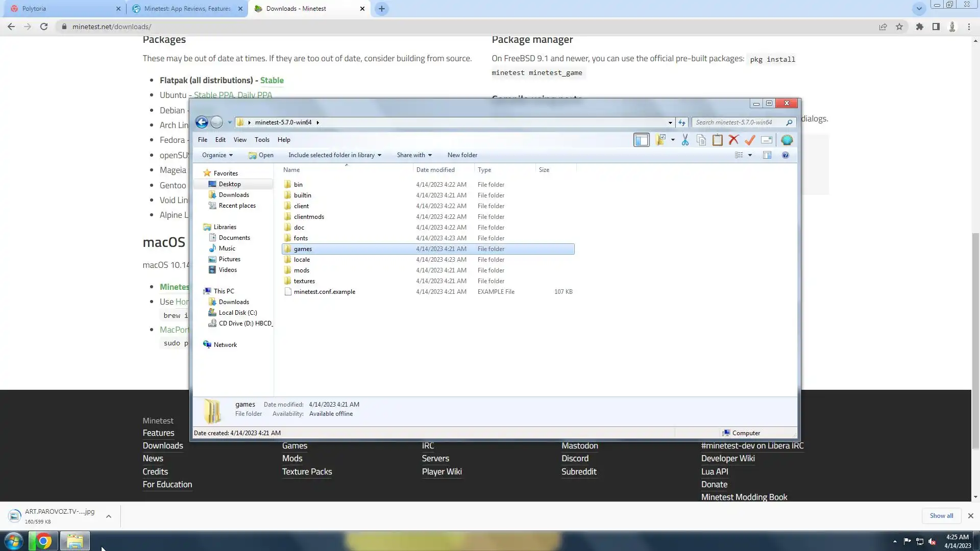Bookmark this page with the star icon
The height and width of the screenshot is (551, 980).
(x=899, y=27)
